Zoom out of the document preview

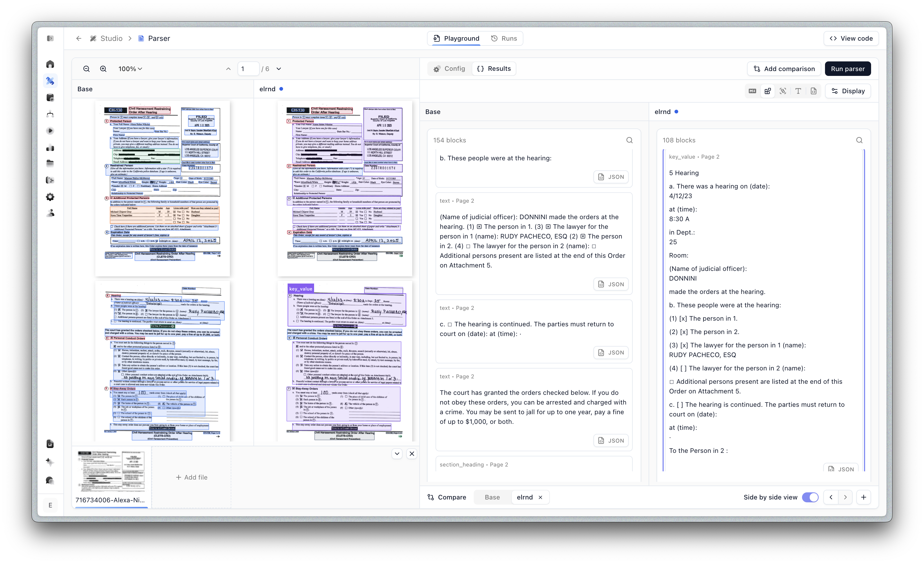86,69
